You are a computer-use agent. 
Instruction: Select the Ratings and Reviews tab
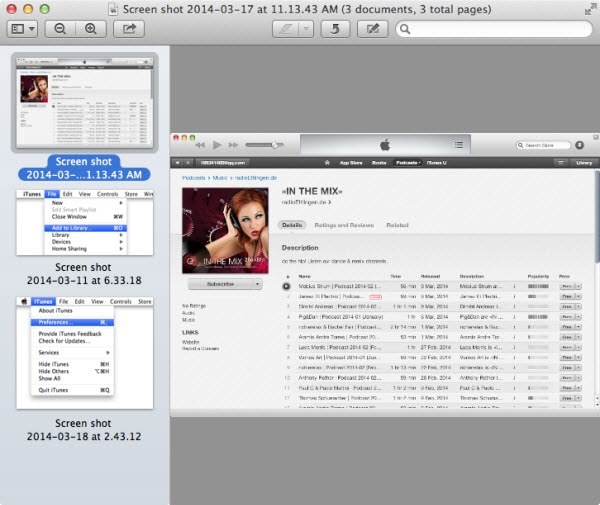[344, 225]
